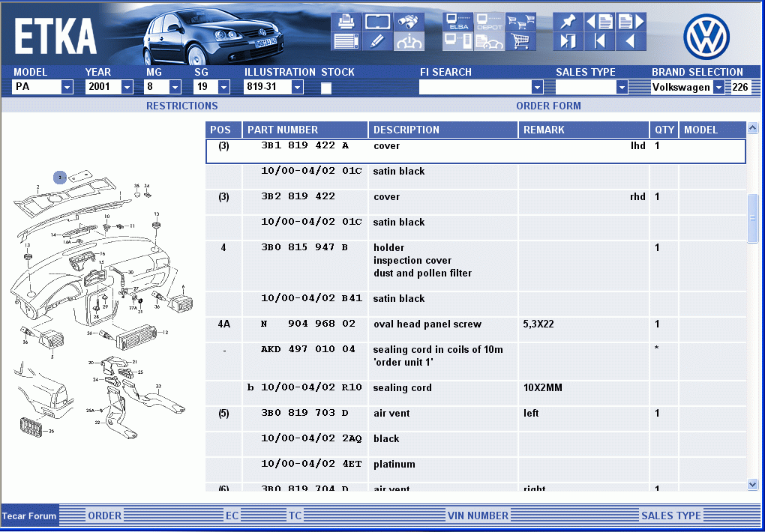Screen dimensions: 765x532
Task: Click the dashboard exploded-view illustration
Action: pyautogui.click(x=101, y=303)
